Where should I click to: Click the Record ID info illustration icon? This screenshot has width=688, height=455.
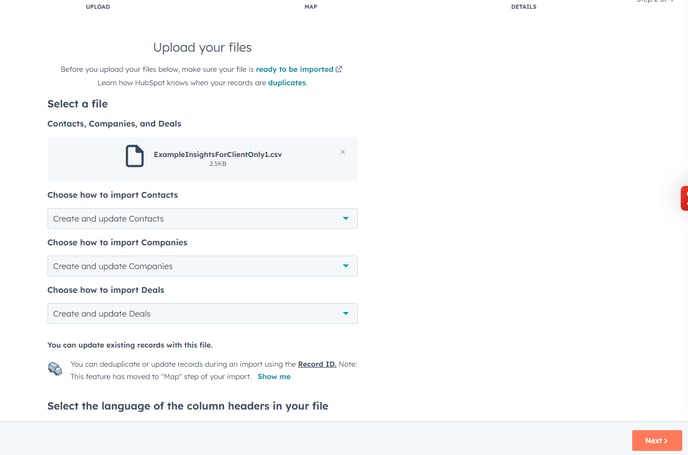click(55, 369)
